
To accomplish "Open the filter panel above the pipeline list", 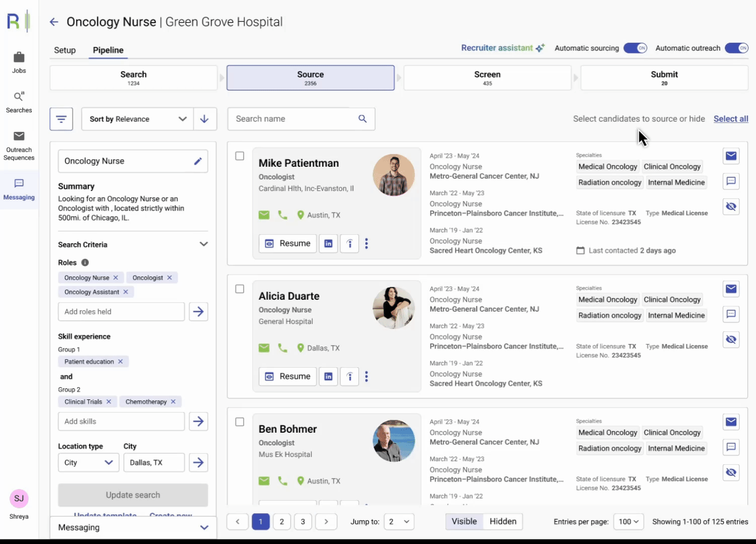I will pyautogui.click(x=61, y=119).
